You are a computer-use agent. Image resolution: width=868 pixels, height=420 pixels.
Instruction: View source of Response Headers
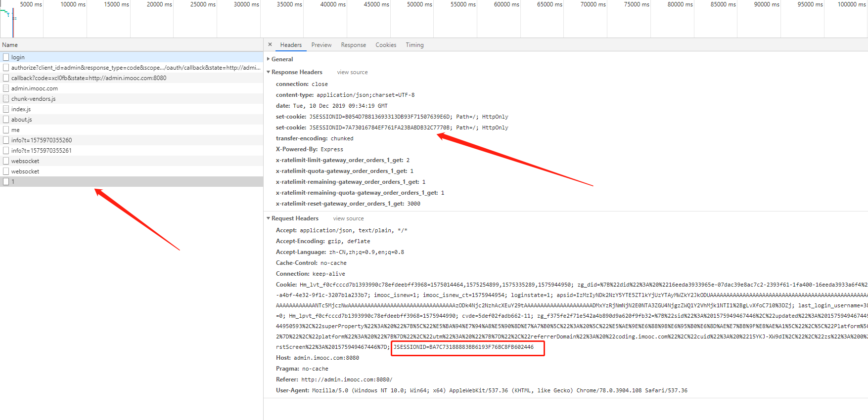[352, 72]
